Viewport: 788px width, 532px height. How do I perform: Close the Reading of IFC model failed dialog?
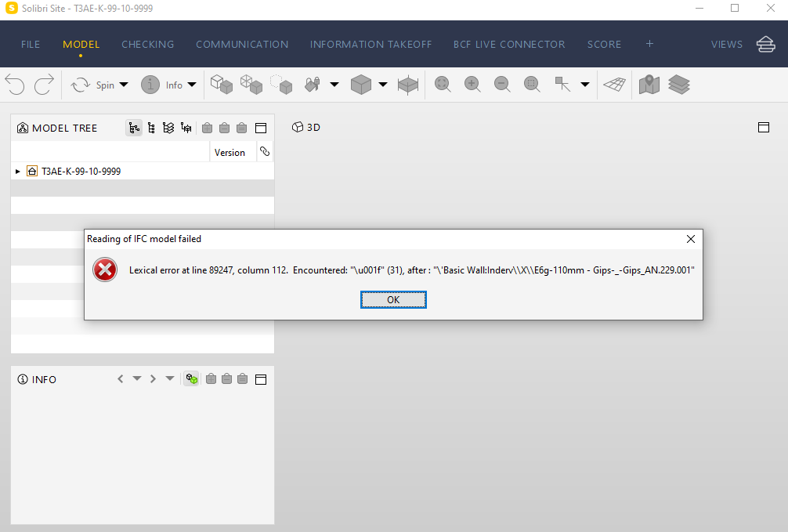[x=691, y=239]
